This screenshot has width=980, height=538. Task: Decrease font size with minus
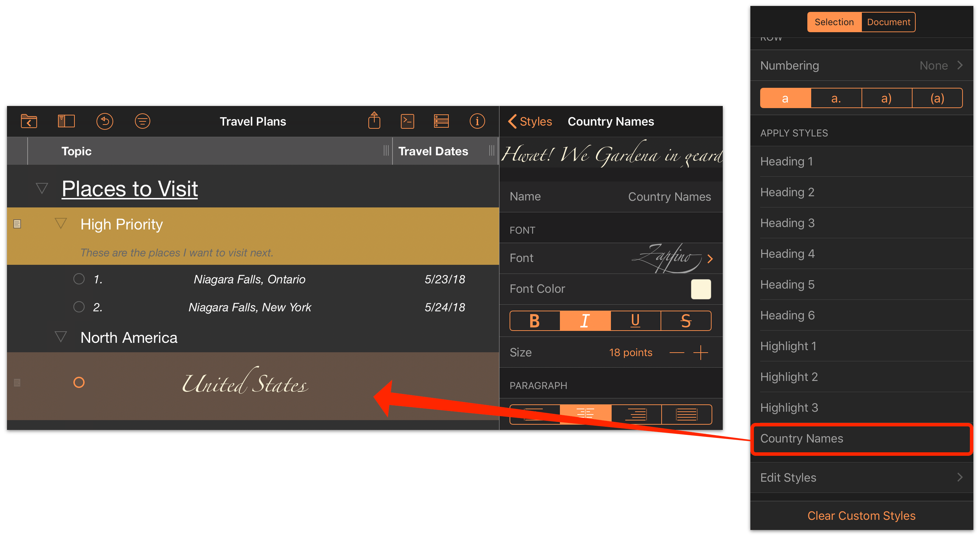pos(676,353)
